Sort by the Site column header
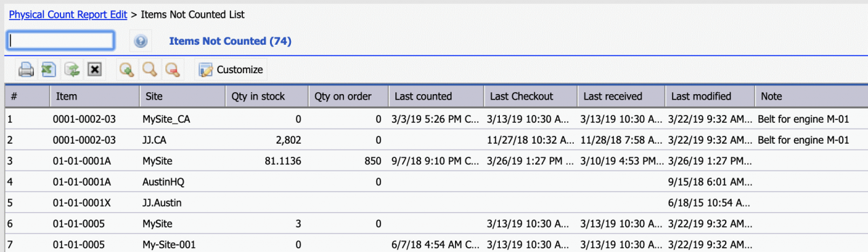 coord(182,96)
